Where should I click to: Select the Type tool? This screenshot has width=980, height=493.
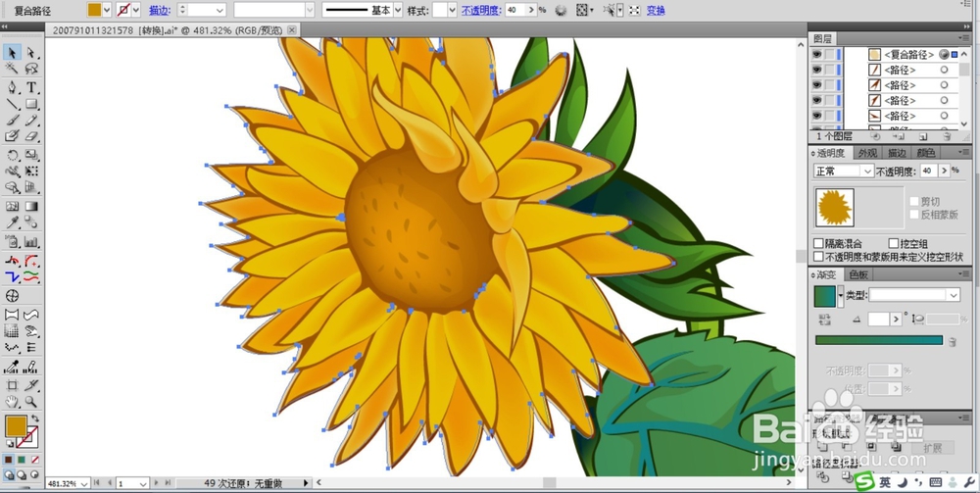click(x=31, y=87)
